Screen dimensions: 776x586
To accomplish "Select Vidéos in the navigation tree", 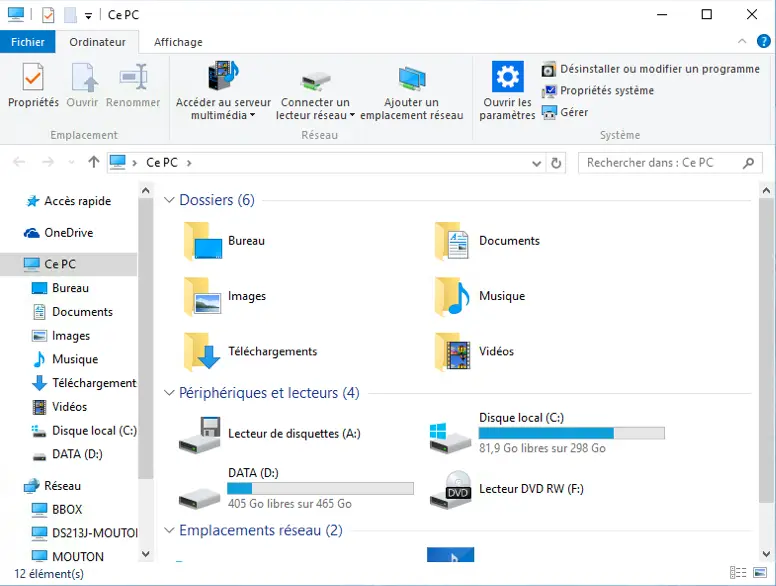I will coord(59,407).
